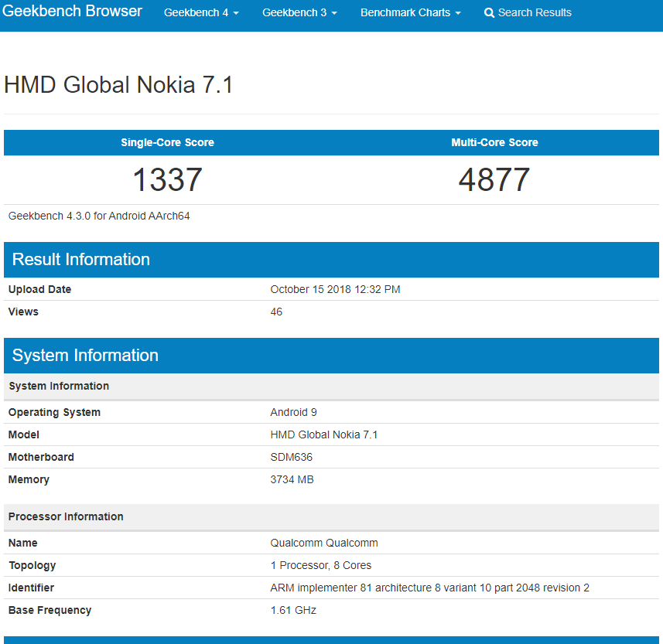The width and height of the screenshot is (663, 644).
Task: Open the Benchmark Charts dropdown
Action: point(411,12)
